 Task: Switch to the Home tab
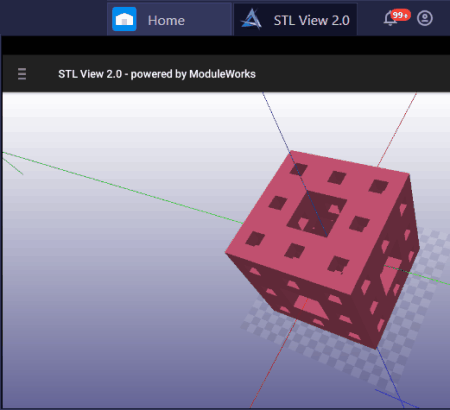coord(169,19)
